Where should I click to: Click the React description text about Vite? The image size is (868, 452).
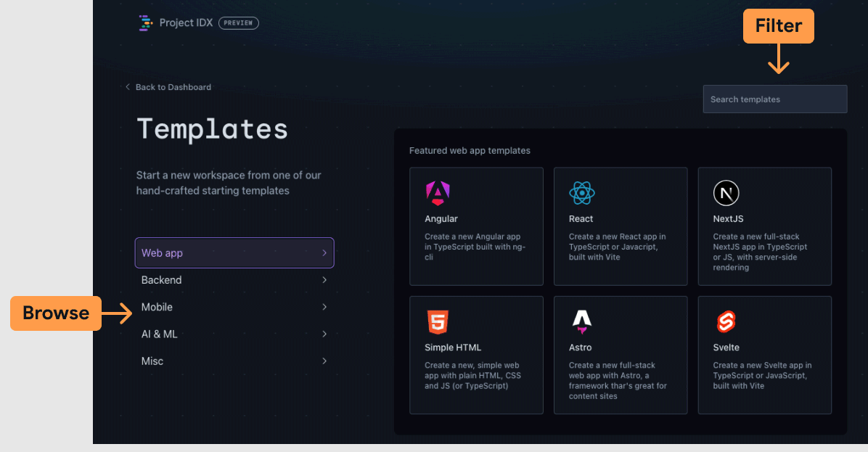pos(617,247)
